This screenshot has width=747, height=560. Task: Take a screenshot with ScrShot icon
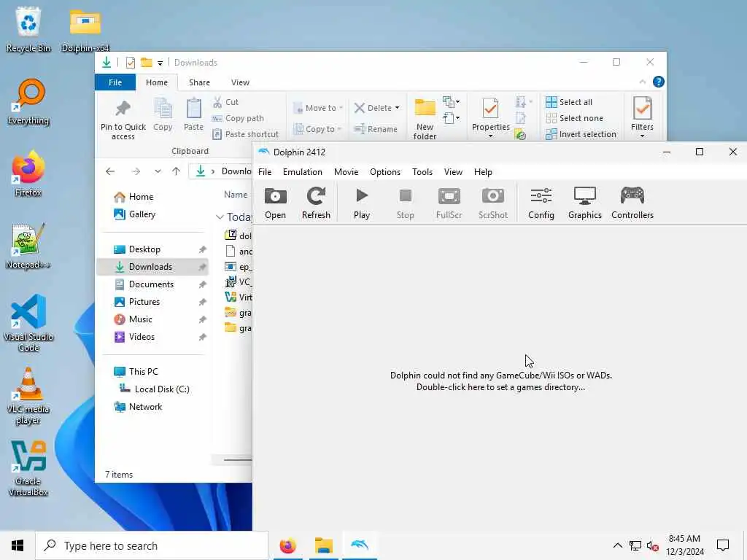coord(492,203)
